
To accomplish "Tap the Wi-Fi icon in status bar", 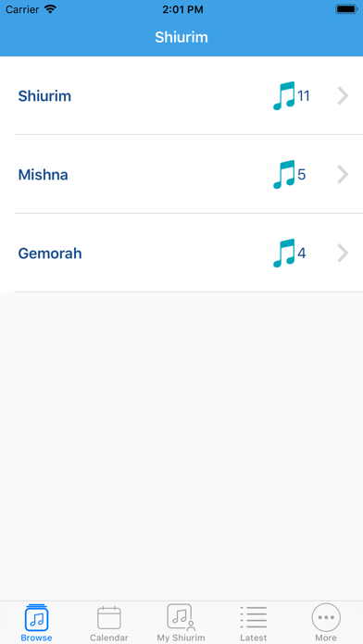I will [x=50, y=9].
